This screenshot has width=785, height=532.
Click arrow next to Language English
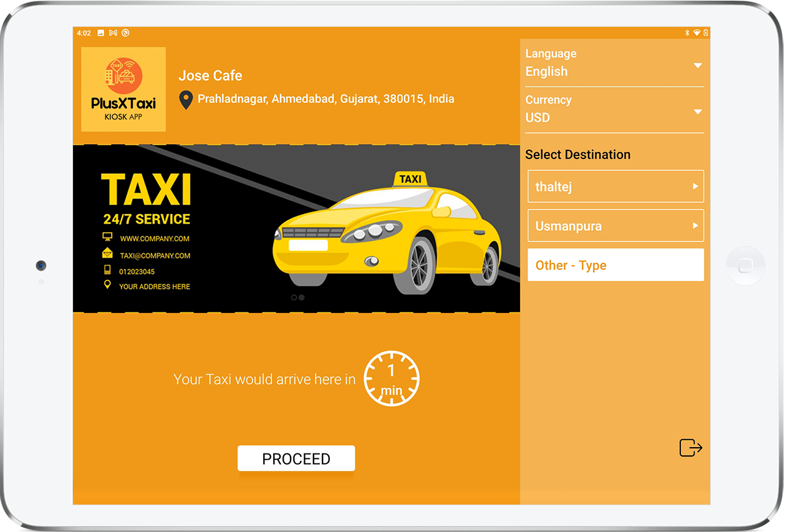point(698,65)
